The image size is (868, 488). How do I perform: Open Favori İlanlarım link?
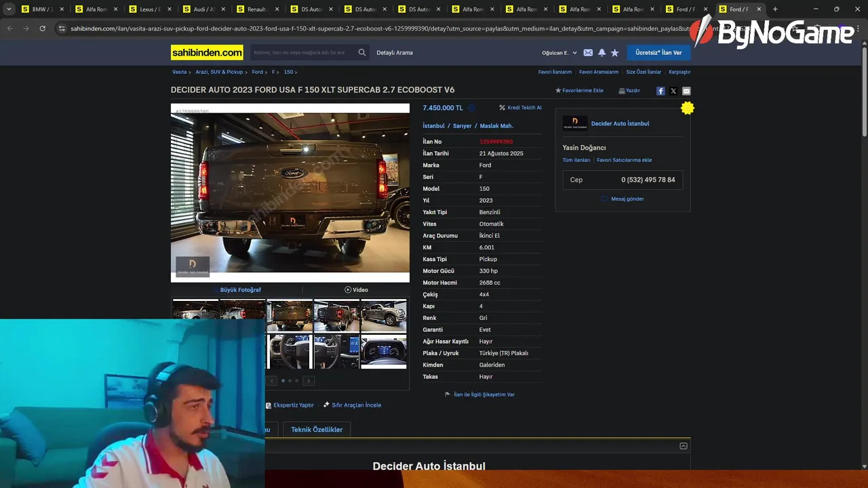[x=555, y=72]
